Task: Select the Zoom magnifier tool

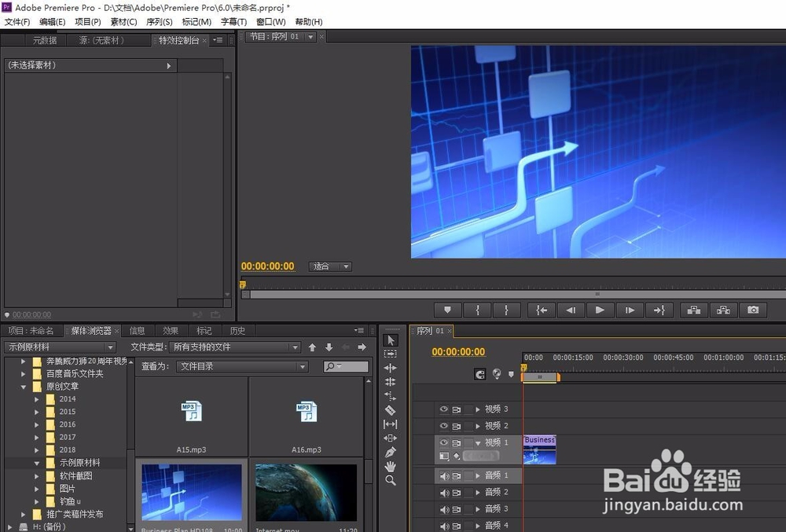Action: tap(391, 481)
